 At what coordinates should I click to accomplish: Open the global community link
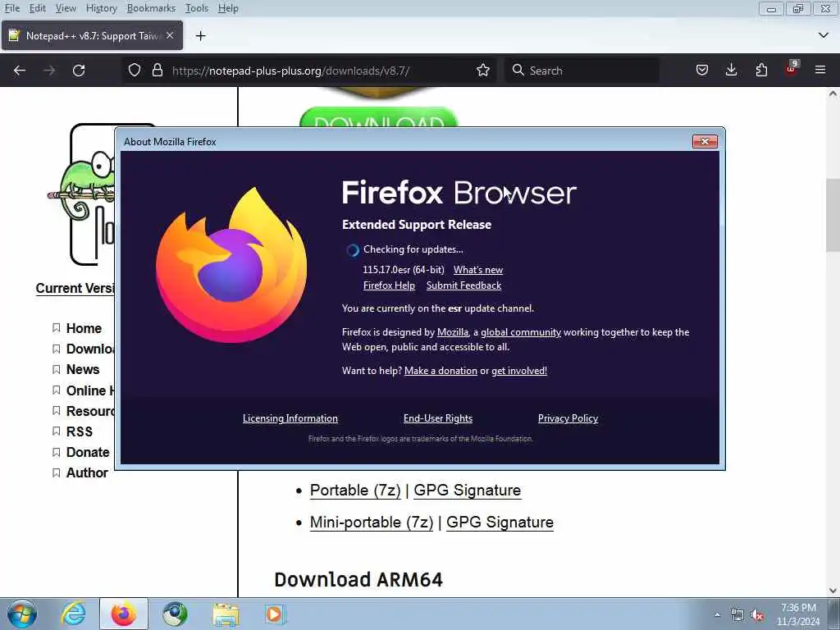coord(521,332)
